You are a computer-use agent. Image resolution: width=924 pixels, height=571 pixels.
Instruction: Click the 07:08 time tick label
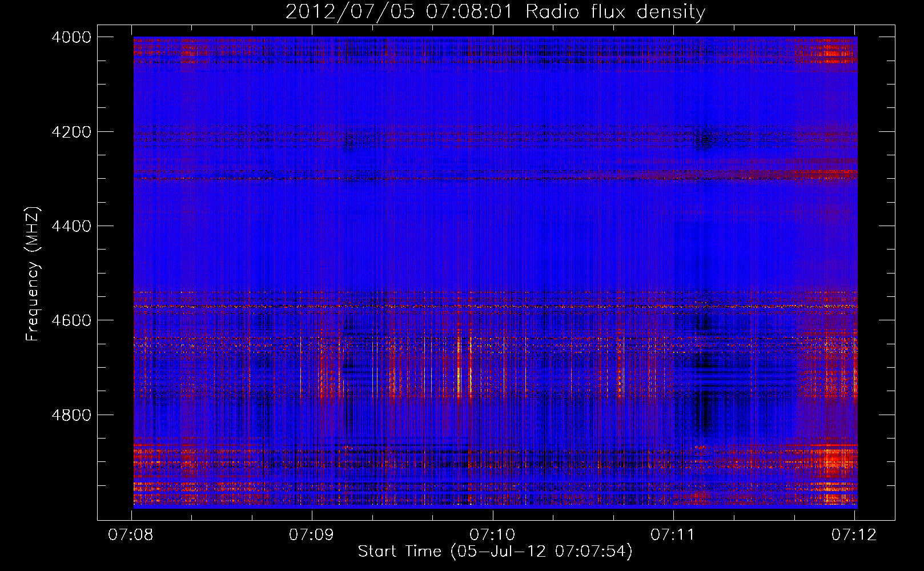pos(131,535)
